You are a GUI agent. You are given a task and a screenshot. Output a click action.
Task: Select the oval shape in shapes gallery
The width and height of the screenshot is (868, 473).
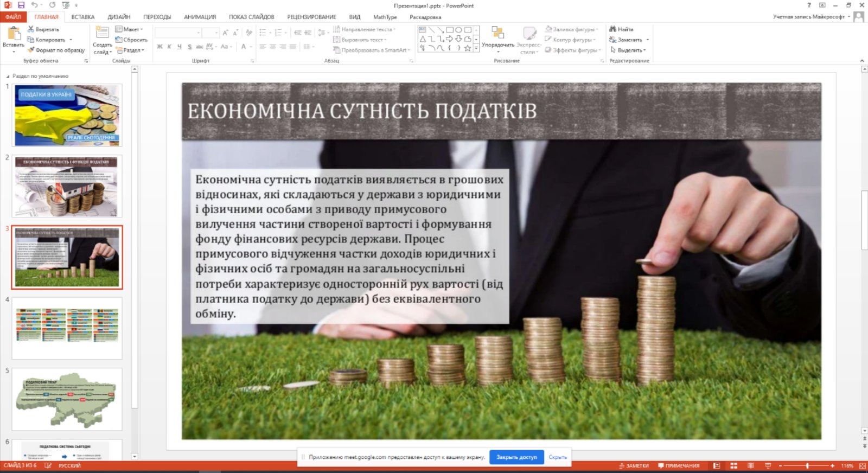[x=458, y=30]
